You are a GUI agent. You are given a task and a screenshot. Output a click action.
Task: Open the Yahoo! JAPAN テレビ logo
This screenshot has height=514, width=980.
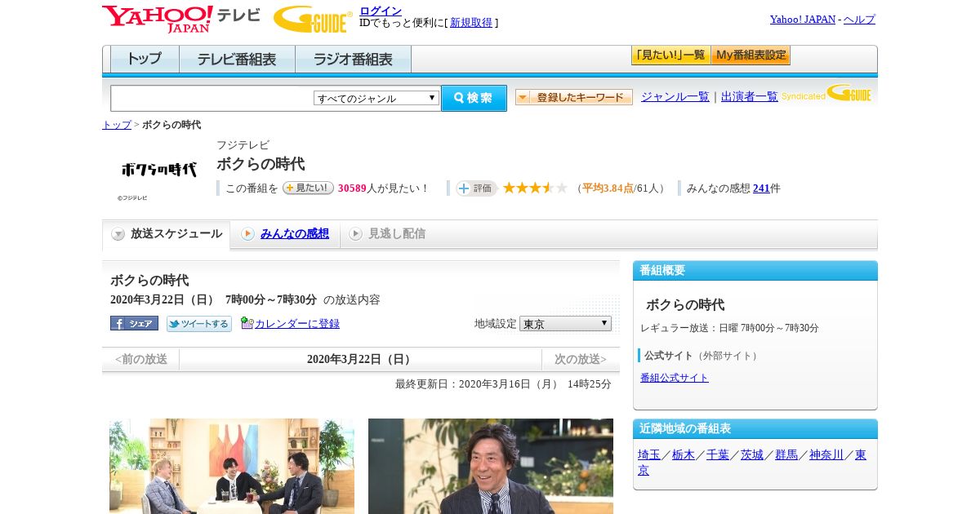click(181, 19)
